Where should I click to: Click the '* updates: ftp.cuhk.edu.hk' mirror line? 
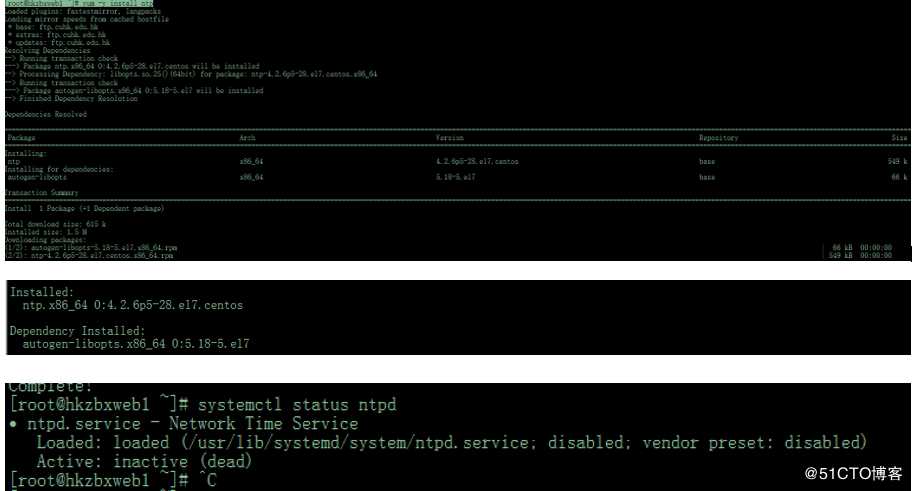click(58, 43)
